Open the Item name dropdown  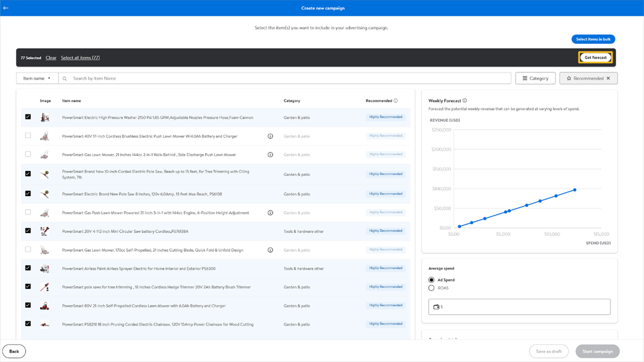(x=37, y=79)
